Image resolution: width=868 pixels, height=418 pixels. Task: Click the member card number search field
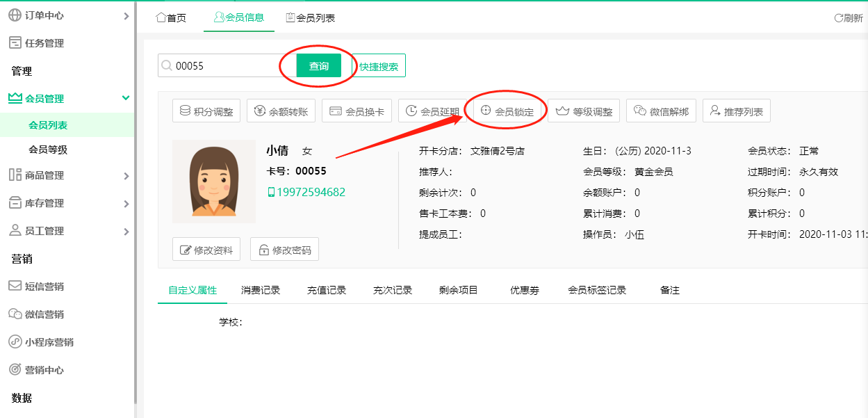click(x=229, y=66)
